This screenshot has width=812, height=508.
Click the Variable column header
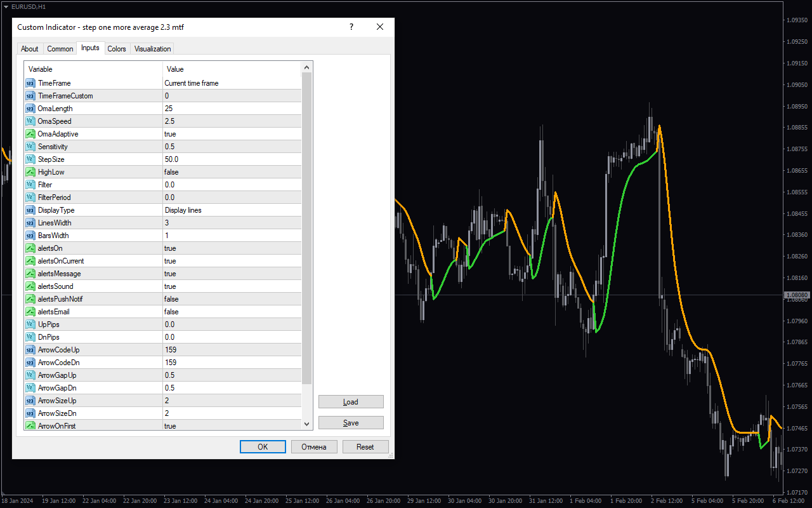tap(93, 69)
